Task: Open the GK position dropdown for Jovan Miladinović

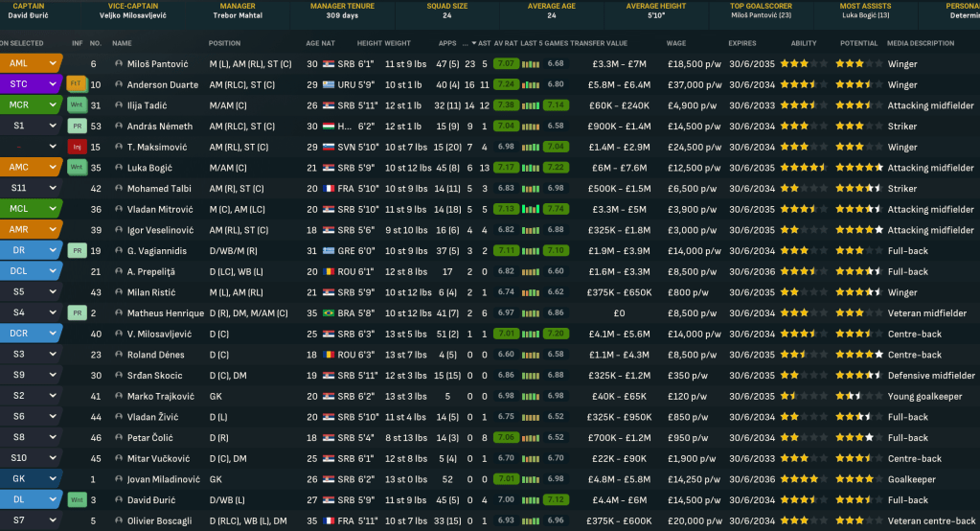Action: click(53, 479)
